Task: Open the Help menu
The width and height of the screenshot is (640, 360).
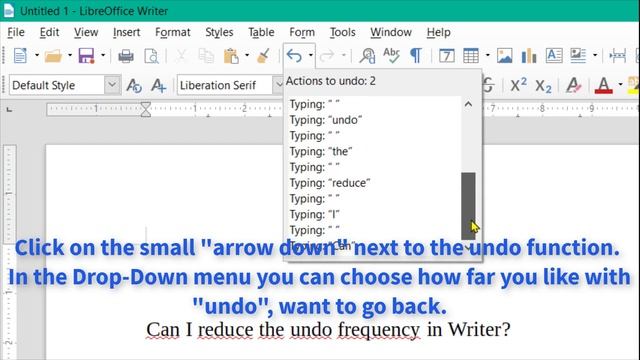Action: tap(439, 32)
